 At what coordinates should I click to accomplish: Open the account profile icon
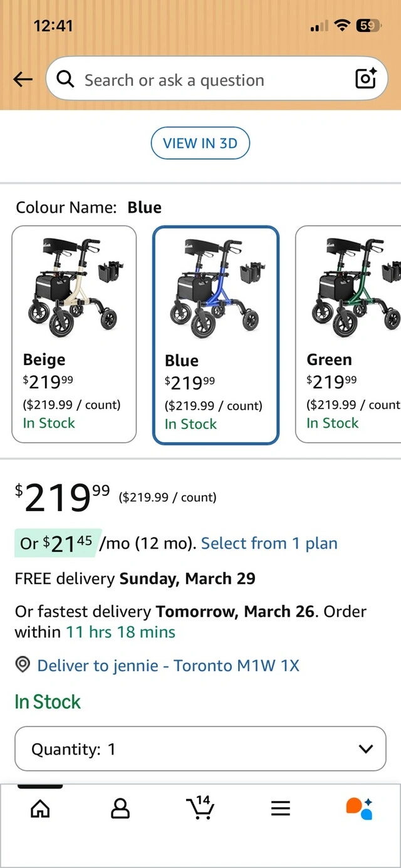pyautogui.click(x=120, y=809)
